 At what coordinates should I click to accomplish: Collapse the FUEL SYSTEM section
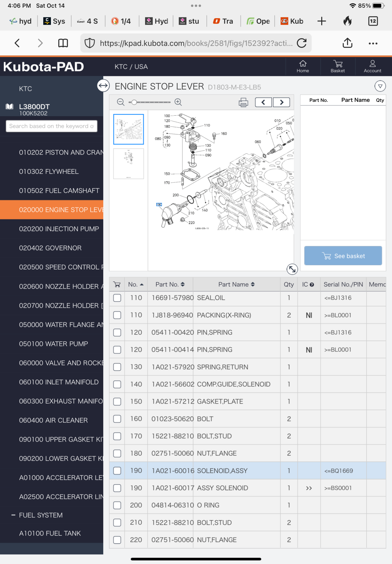point(13,515)
